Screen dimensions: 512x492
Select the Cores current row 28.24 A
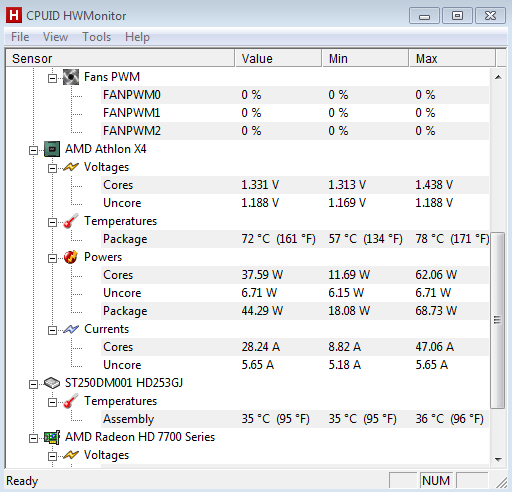pyautogui.click(x=295, y=347)
